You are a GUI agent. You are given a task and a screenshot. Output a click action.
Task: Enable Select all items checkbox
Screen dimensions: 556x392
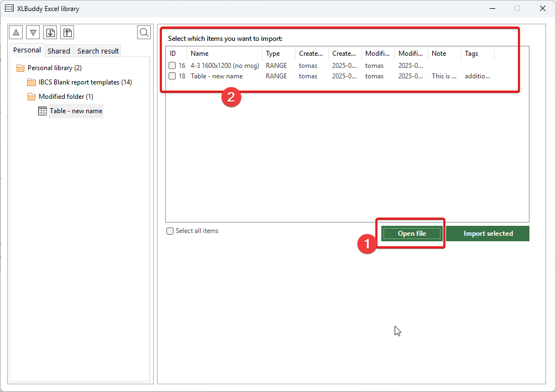[x=170, y=231]
